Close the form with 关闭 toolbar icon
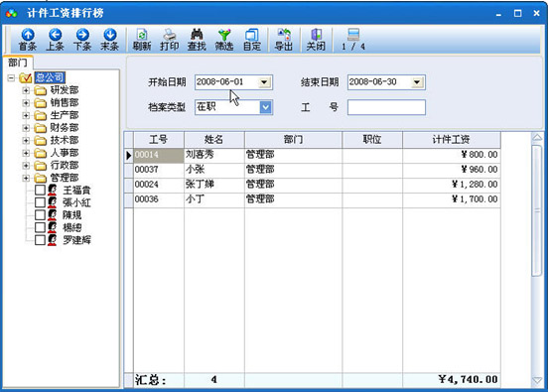Screen dimensions: 549x392 click(316, 40)
